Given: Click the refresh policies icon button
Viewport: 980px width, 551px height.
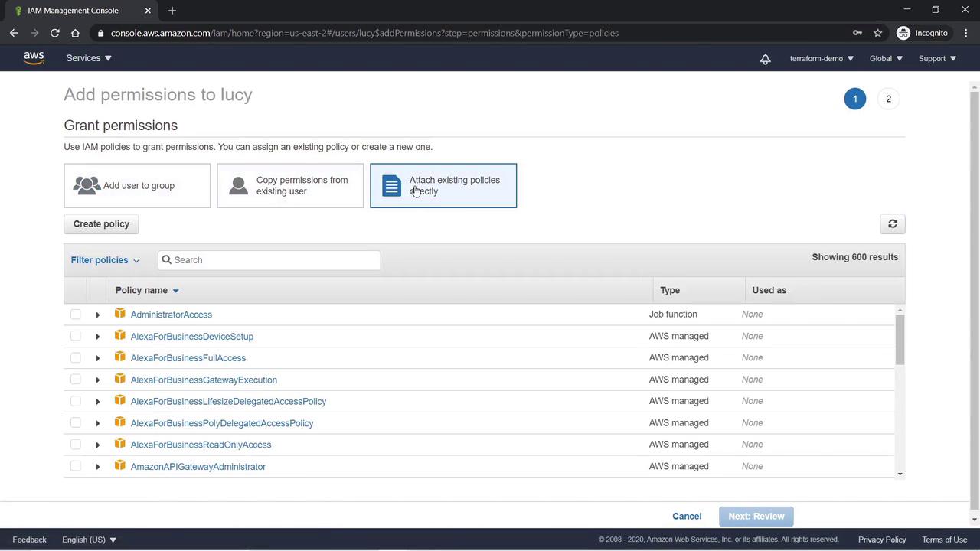Looking at the screenshot, I should [892, 223].
